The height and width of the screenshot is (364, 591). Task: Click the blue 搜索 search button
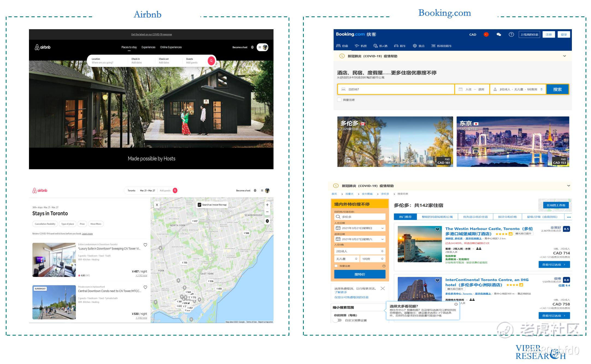click(x=557, y=89)
